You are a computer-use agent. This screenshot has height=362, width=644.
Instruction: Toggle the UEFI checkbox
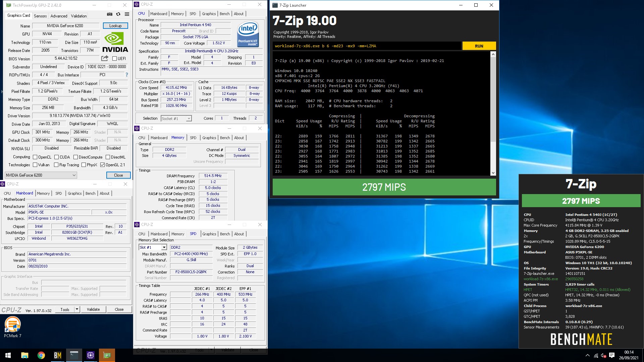pyautogui.click(x=114, y=58)
